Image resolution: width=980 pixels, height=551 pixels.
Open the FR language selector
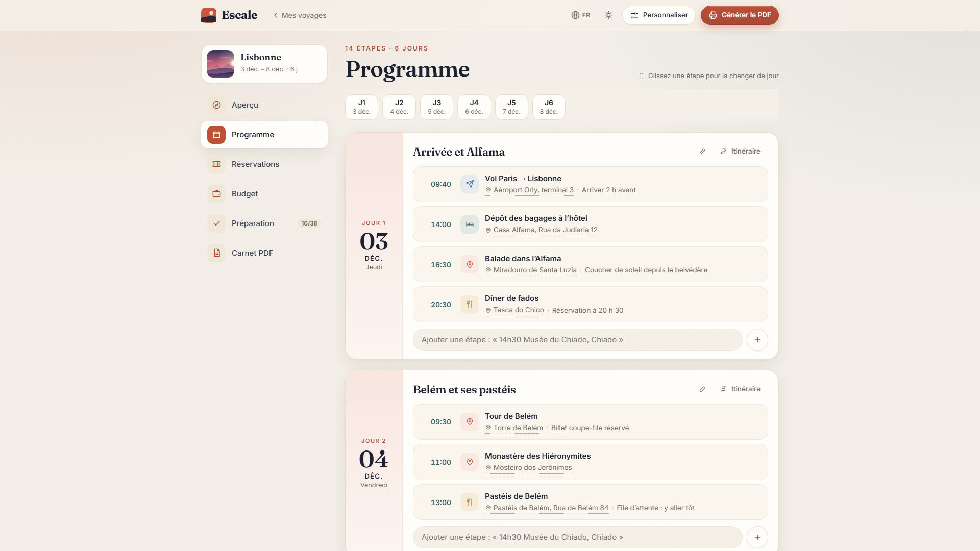click(581, 15)
